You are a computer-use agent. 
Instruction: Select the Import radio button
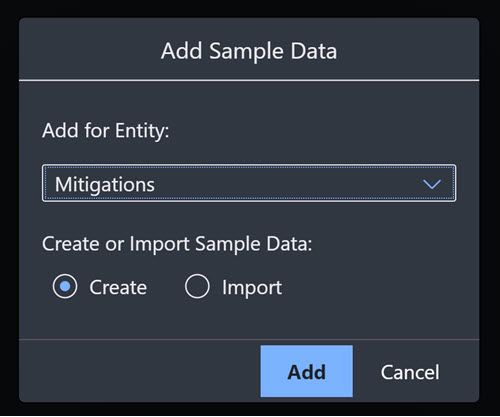point(197,286)
